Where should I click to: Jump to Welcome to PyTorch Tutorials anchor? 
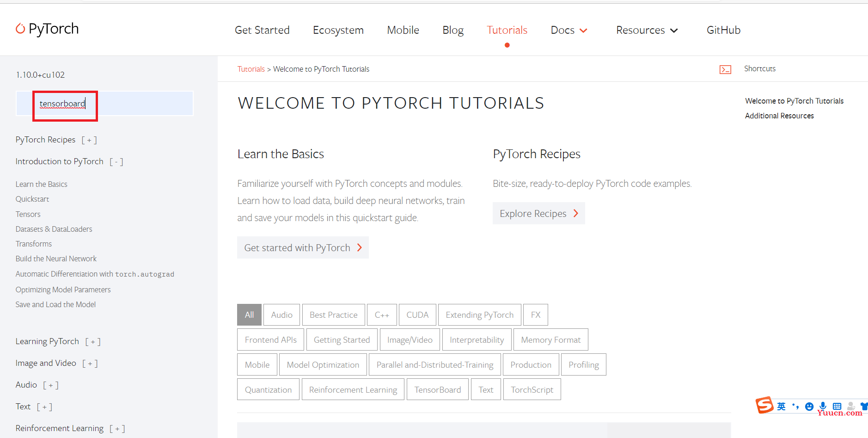click(794, 101)
